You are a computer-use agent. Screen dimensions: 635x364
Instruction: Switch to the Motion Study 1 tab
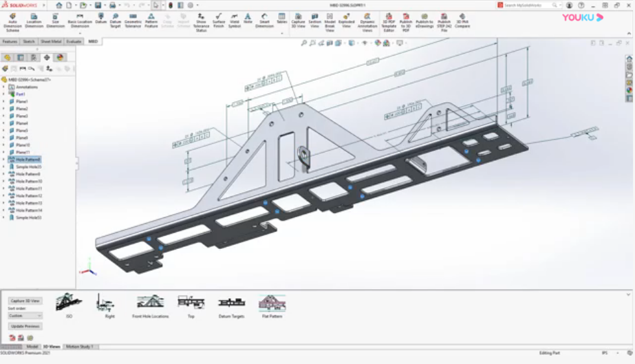pos(78,347)
